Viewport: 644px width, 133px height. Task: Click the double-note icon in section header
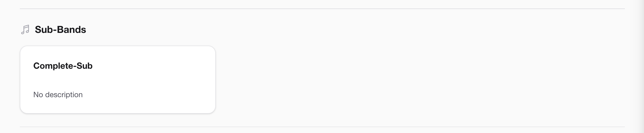tap(25, 29)
